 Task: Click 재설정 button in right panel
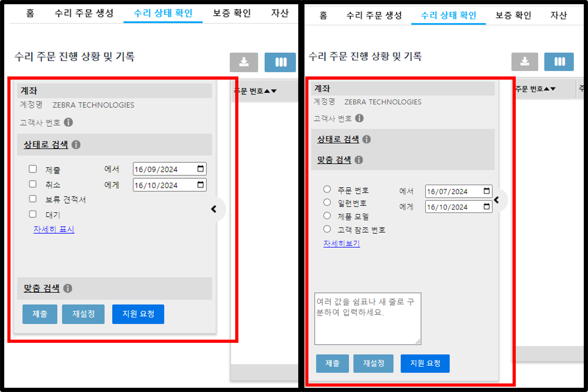(373, 363)
